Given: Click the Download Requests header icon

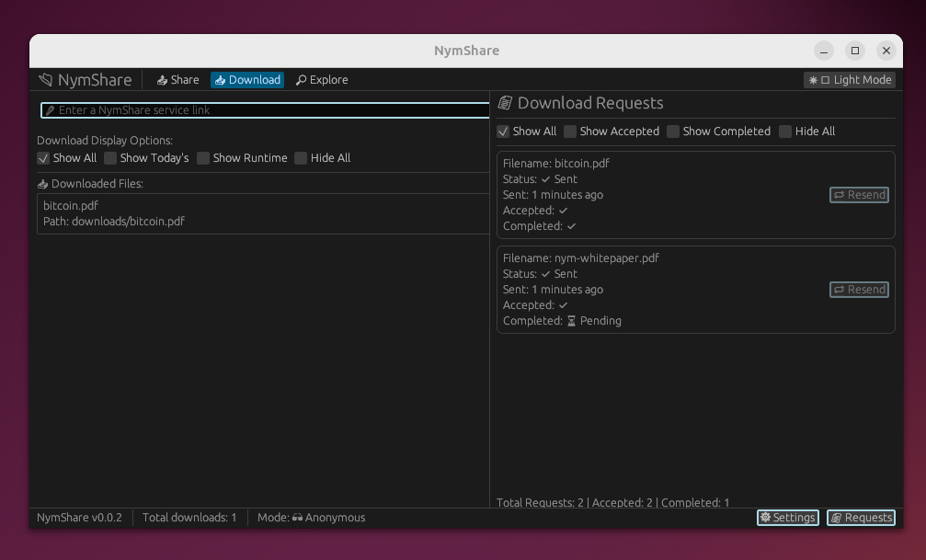Looking at the screenshot, I should click(505, 103).
